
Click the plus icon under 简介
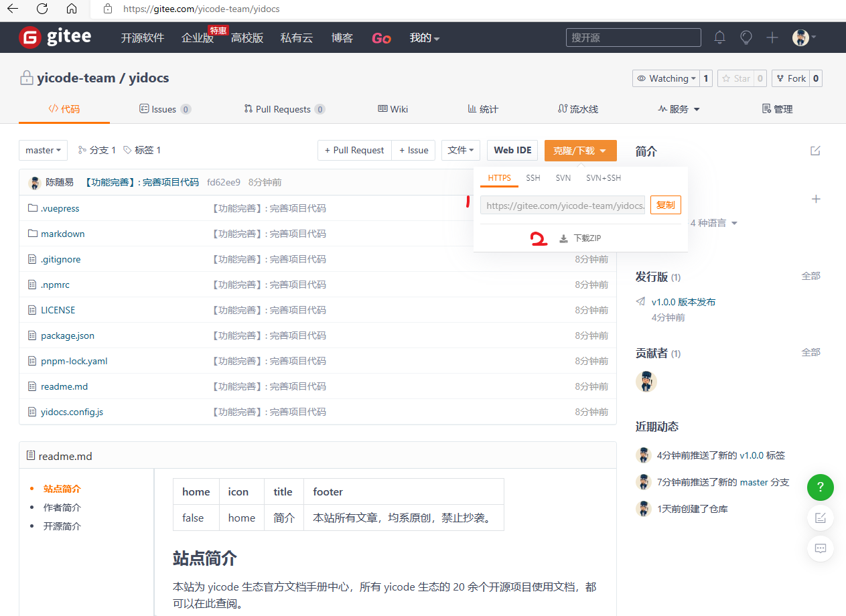(816, 199)
